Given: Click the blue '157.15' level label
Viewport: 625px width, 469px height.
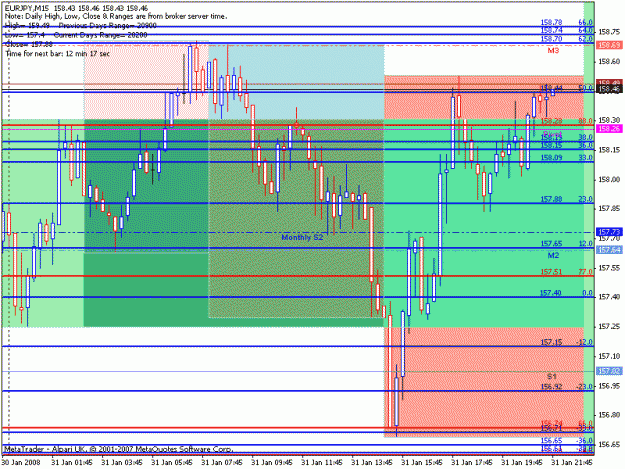Looking at the screenshot, I should [551, 342].
